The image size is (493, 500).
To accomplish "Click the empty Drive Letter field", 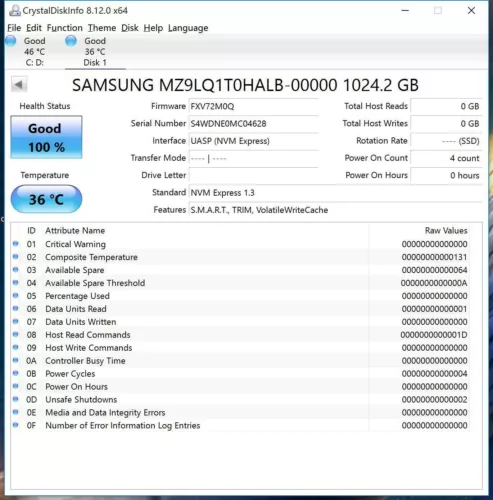I will (253, 175).
